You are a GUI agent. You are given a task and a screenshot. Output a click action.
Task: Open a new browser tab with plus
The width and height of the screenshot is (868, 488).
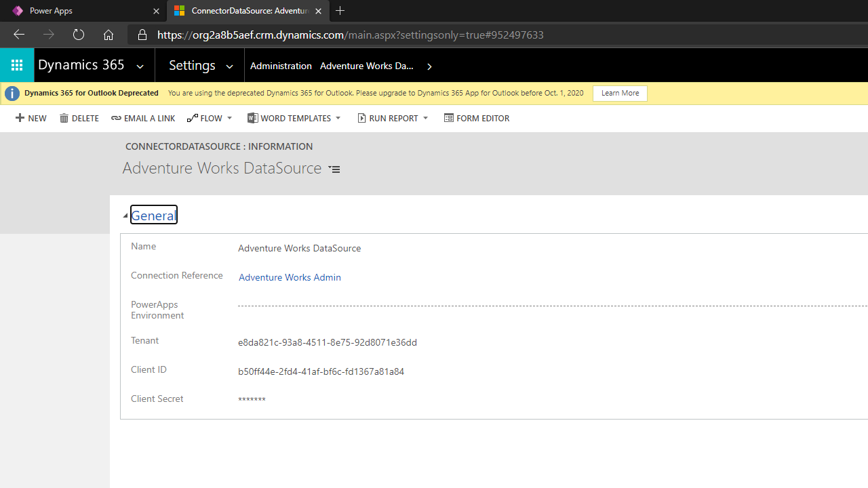340,11
